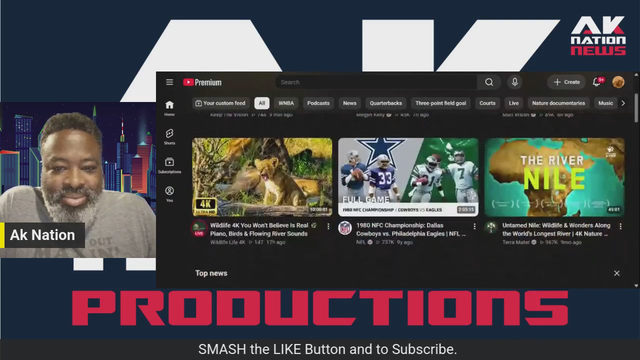Select the News filter chip
The image size is (640, 360).
(349, 103)
